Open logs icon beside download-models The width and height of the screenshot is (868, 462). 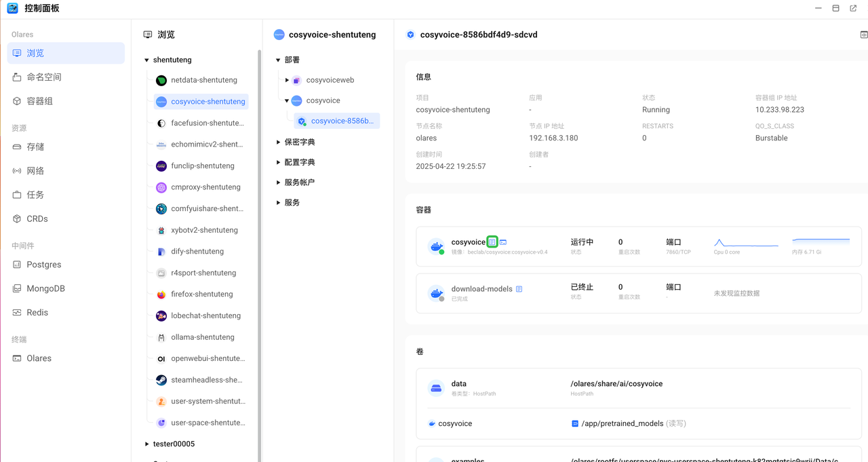point(519,289)
